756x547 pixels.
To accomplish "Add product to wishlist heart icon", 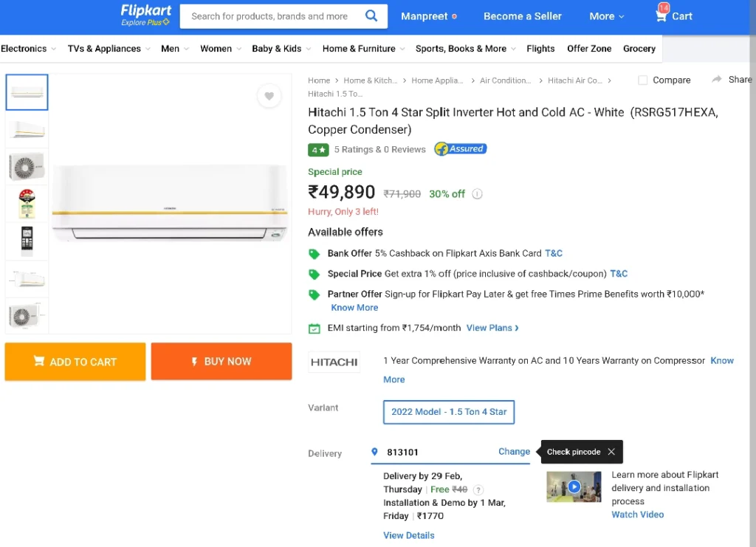I will tap(269, 96).
